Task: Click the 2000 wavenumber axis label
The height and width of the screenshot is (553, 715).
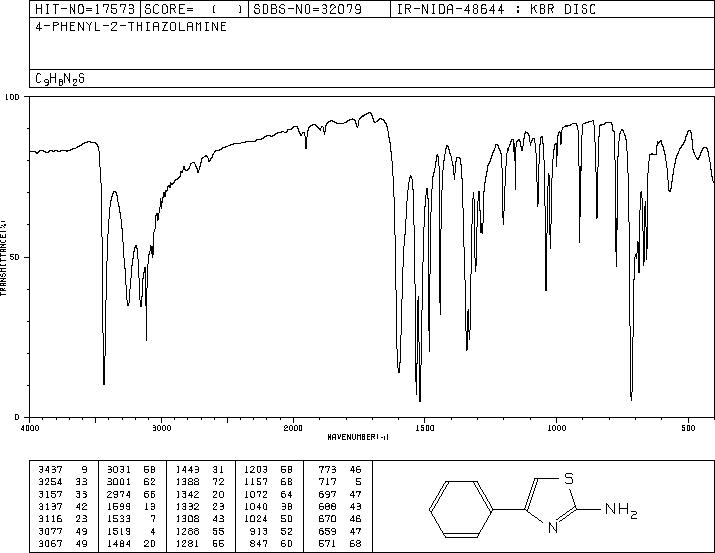Action: pos(293,428)
